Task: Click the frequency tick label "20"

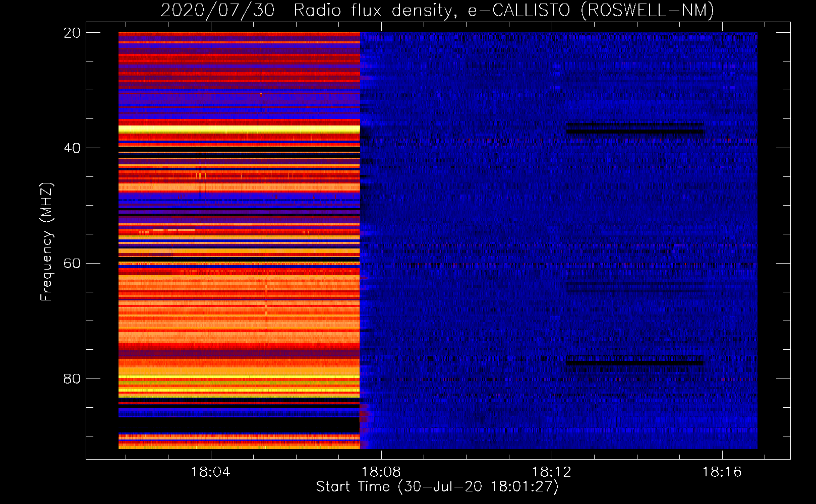Action: (72, 33)
